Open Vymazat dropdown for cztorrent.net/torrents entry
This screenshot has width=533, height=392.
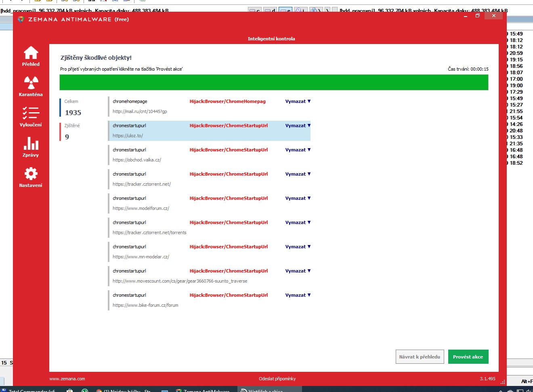[298, 222]
